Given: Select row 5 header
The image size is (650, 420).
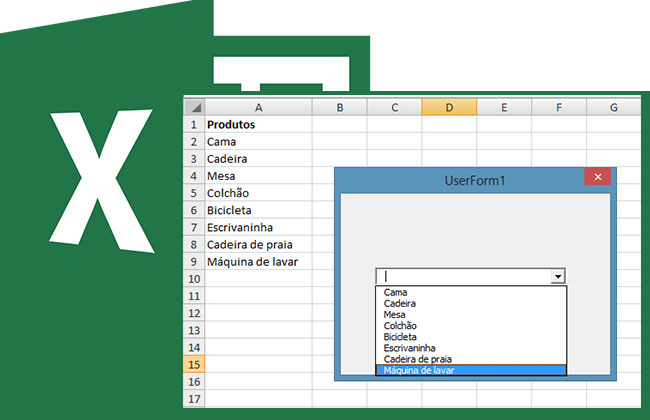Looking at the screenshot, I should [194, 193].
